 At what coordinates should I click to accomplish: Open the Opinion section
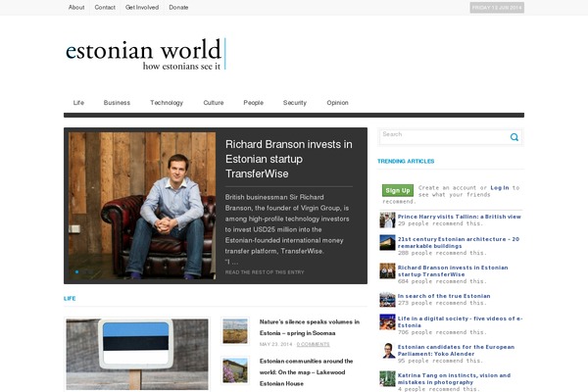[337, 102]
